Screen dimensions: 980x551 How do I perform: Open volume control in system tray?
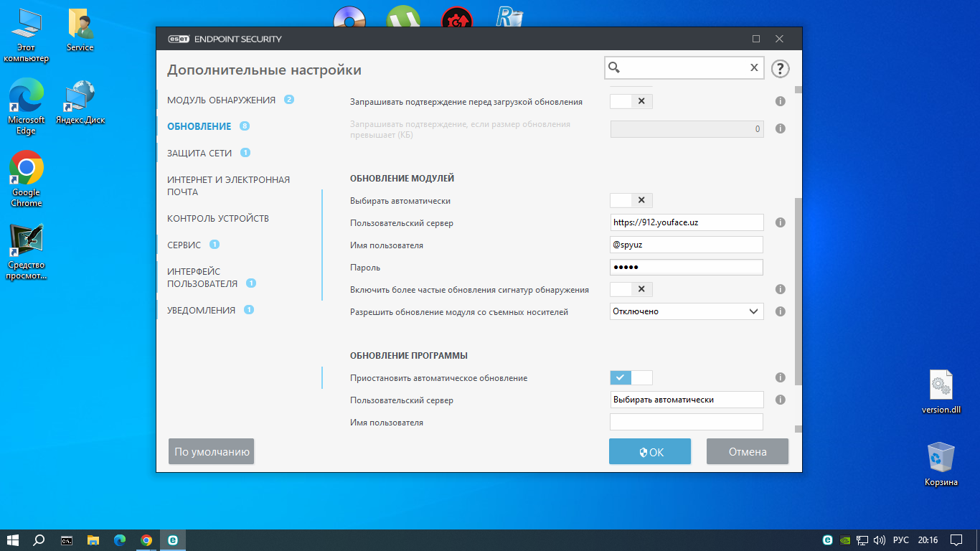click(880, 540)
